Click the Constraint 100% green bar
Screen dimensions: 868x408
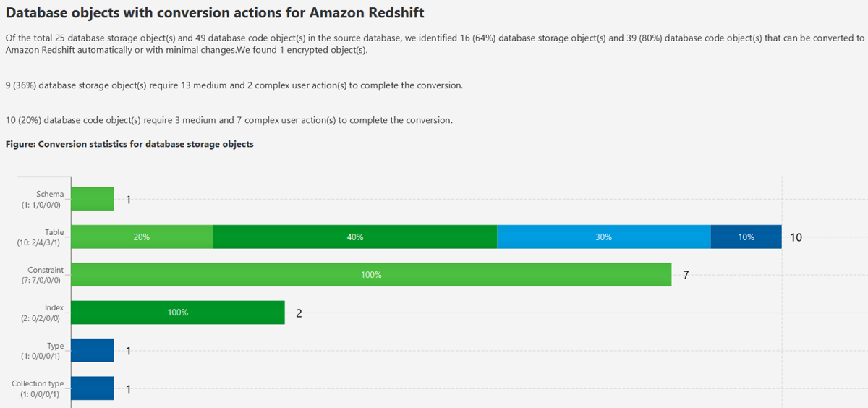pos(371,275)
